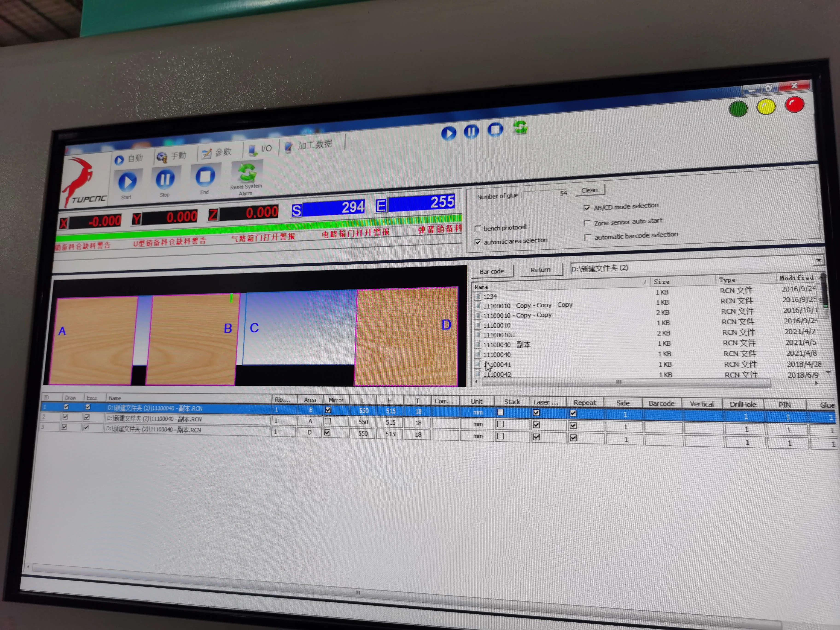Image resolution: width=840 pixels, height=630 pixels.
Task: Disable AB/CD mode selection checkbox
Action: [x=587, y=208]
